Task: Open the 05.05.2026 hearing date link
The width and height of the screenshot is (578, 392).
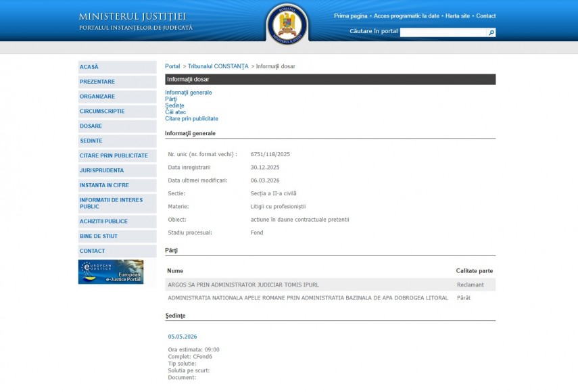Action: click(x=183, y=337)
